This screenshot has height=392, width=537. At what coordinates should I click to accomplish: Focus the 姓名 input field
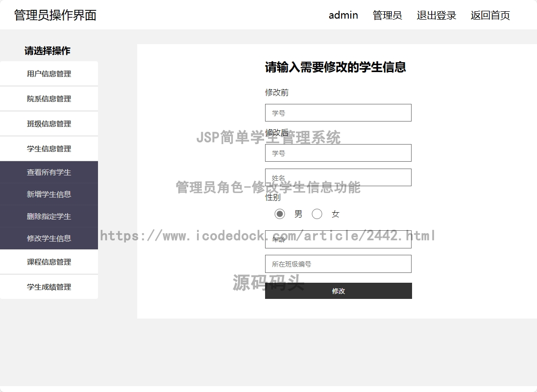pyautogui.click(x=338, y=177)
